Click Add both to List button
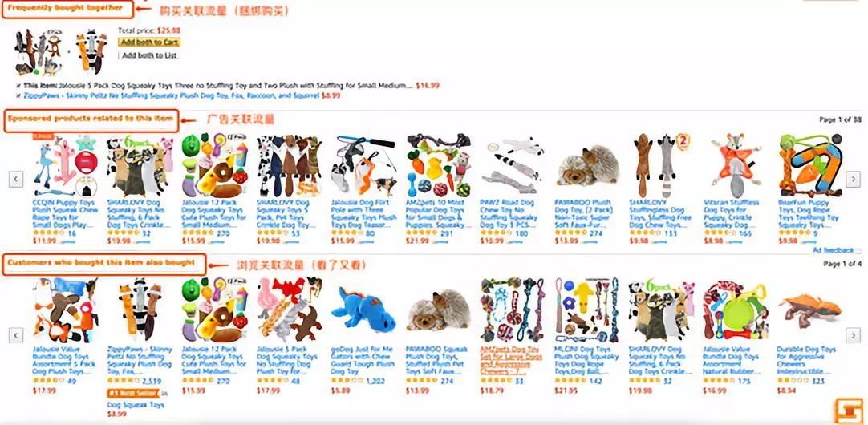This screenshot has height=425, width=868. (149, 55)
